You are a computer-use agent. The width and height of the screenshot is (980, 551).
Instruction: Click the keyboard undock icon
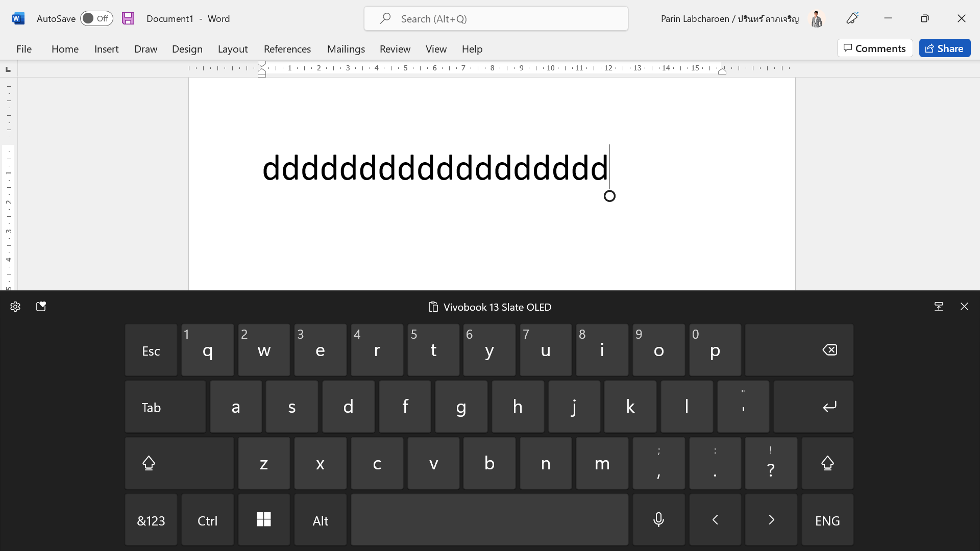point(938,307)
